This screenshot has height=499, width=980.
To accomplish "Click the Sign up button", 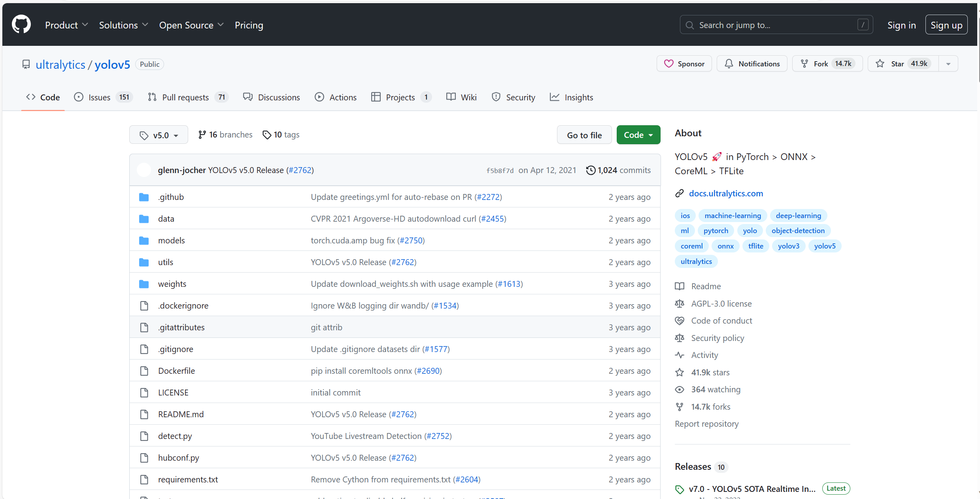I will coord(946,25).
